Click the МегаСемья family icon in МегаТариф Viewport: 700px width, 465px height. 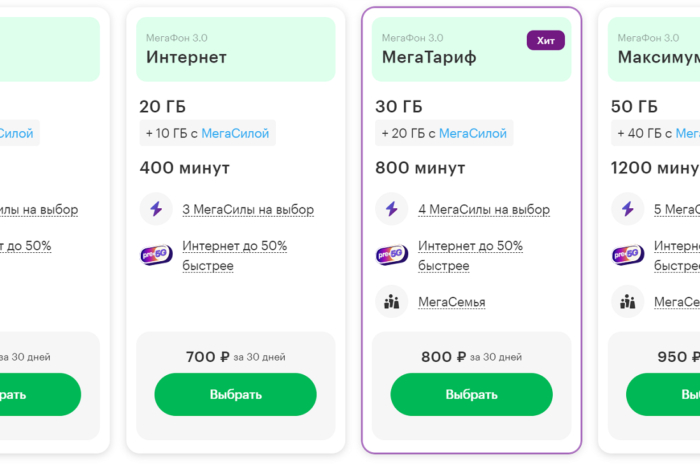pyautogui.click(x=391, y=301)
